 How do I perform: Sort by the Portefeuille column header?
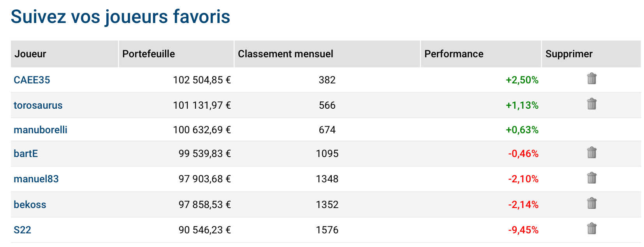pyautogui.click(x=176, y=54)
